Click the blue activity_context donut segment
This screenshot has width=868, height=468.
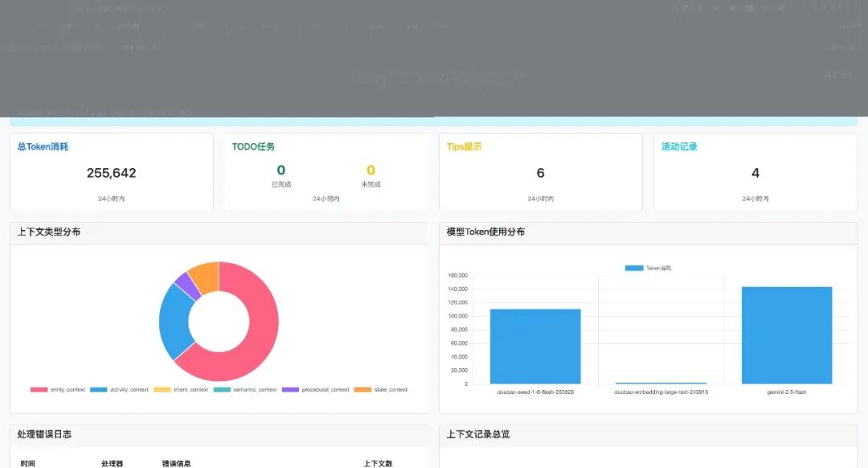[x=174, y=321]
